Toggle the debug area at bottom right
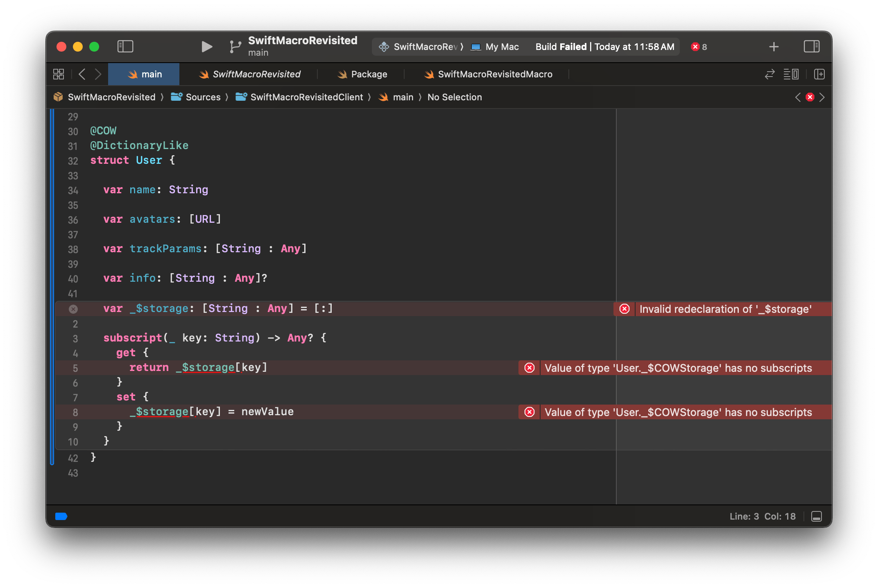 tap(816, 516)
